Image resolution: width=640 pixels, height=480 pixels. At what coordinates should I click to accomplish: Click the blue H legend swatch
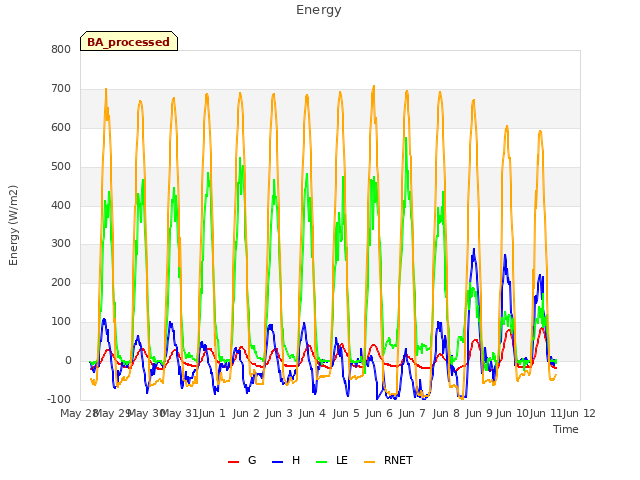[x=278, y=462]
